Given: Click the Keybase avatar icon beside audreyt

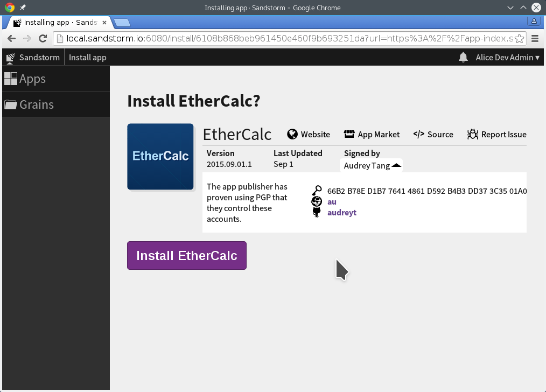Looking at the screenshot, I should [x=317, y=201].
